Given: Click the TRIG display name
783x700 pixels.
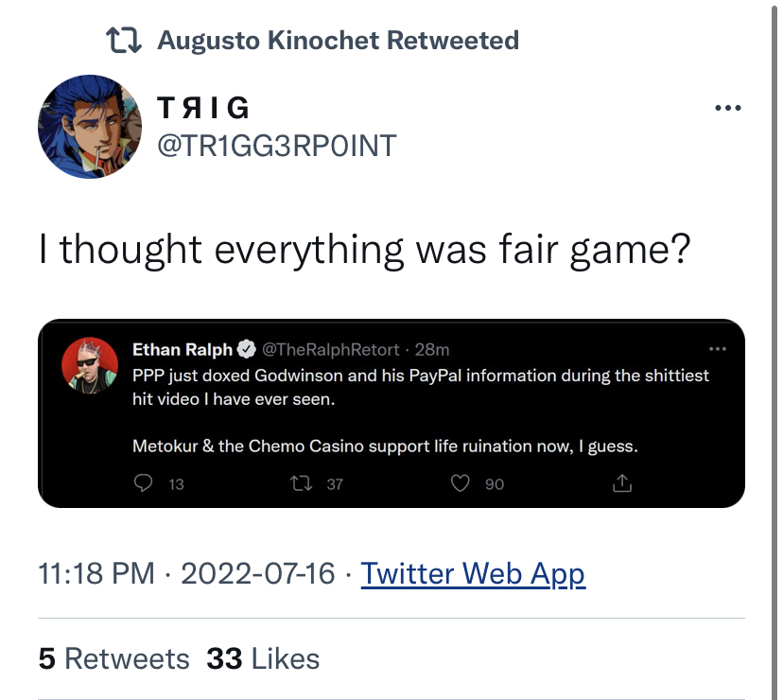Looking at the screenshot, I should [202, 108].
